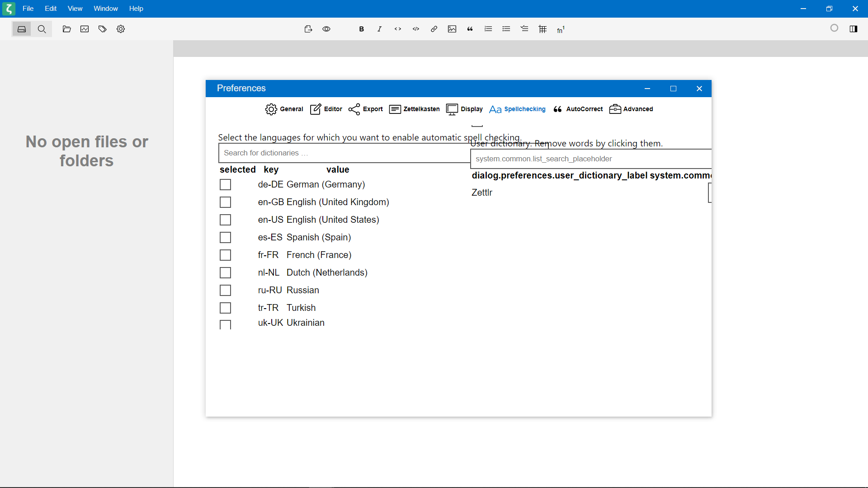Click the export document icon
Screen dimensions: 868x488
[308, 29]
